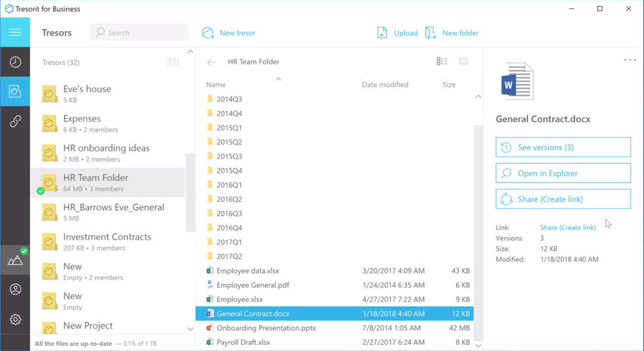Click the Payroll Draft.xlsx Excel icon
The image size is (644, 351).
210,342
